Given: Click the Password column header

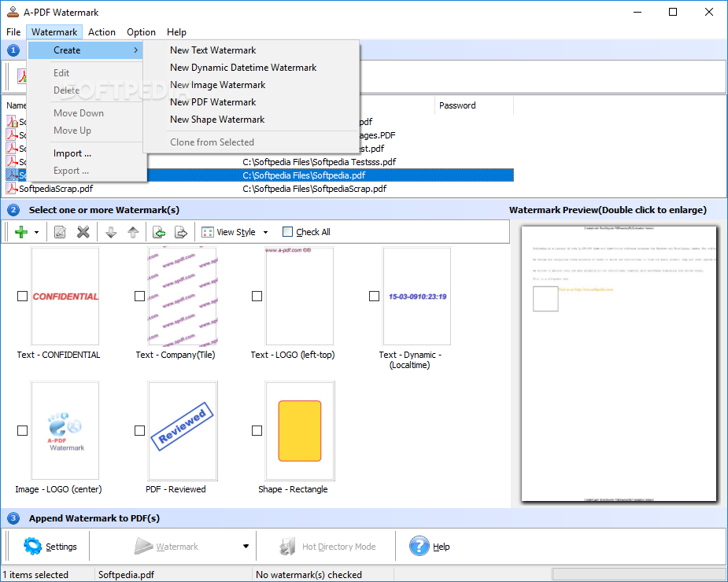Looking at the screenshot, I should pyautogui.click(x=474, y=105).
